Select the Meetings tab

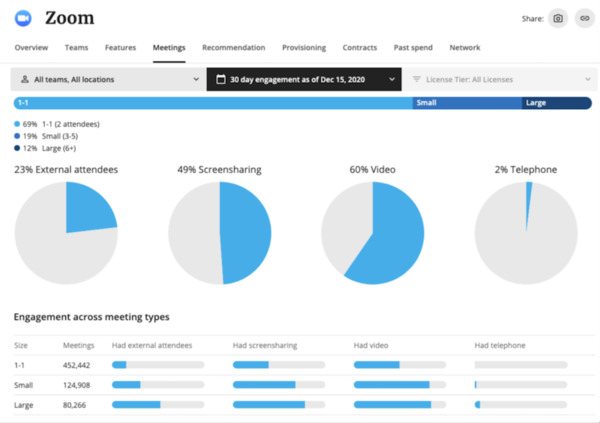(x=169, y=47)
